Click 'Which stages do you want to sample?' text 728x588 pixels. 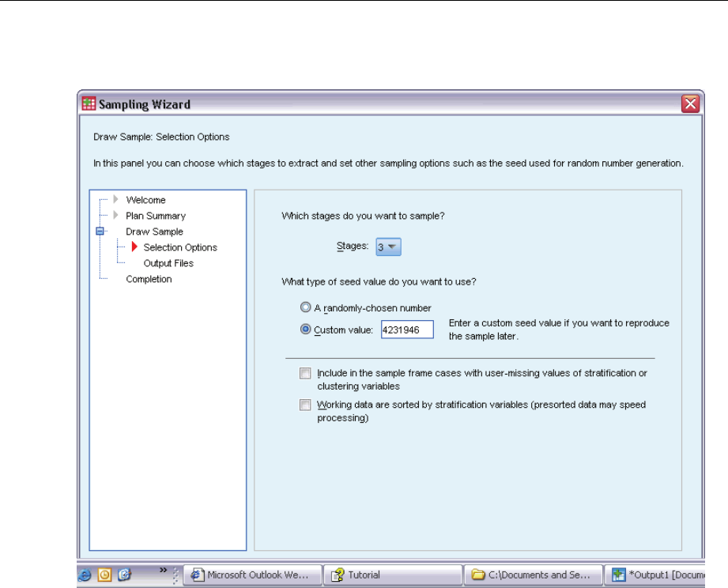tap(363, 216)
